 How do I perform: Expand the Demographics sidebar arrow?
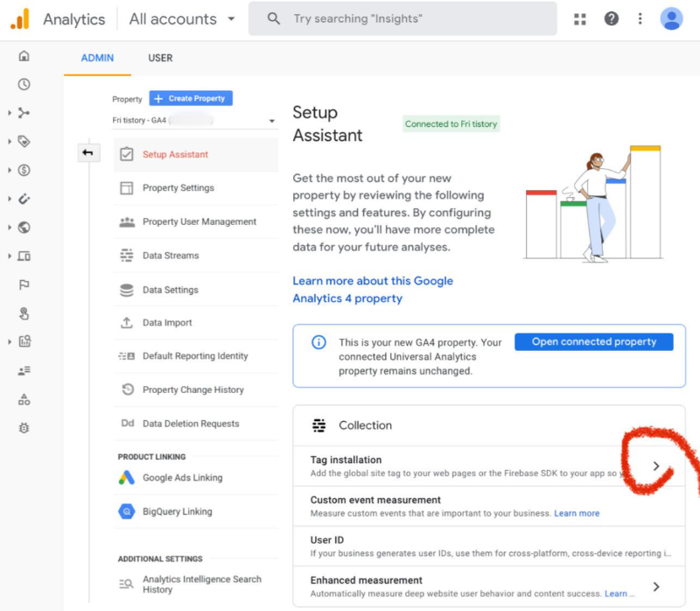pyautogui.click(x=10, y=228)
